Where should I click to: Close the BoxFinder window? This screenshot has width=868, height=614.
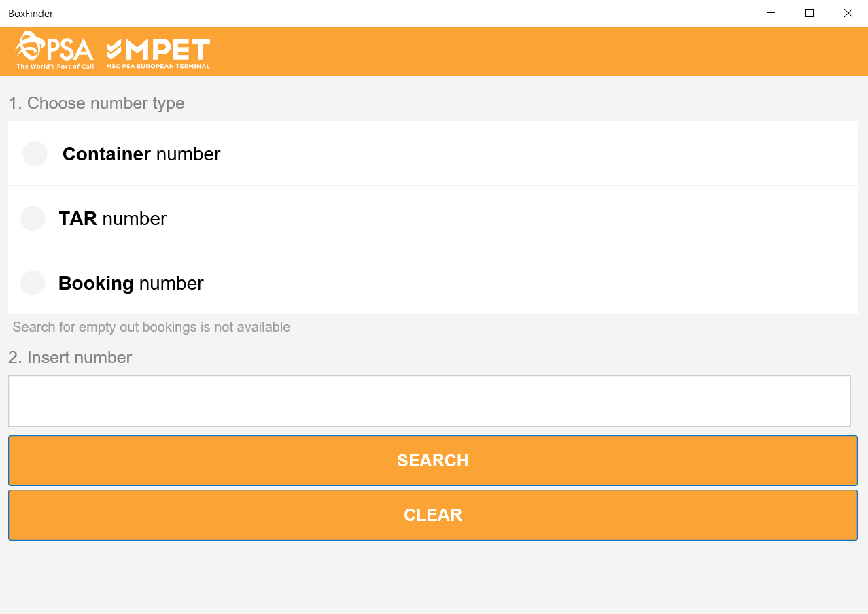[848, 13]
